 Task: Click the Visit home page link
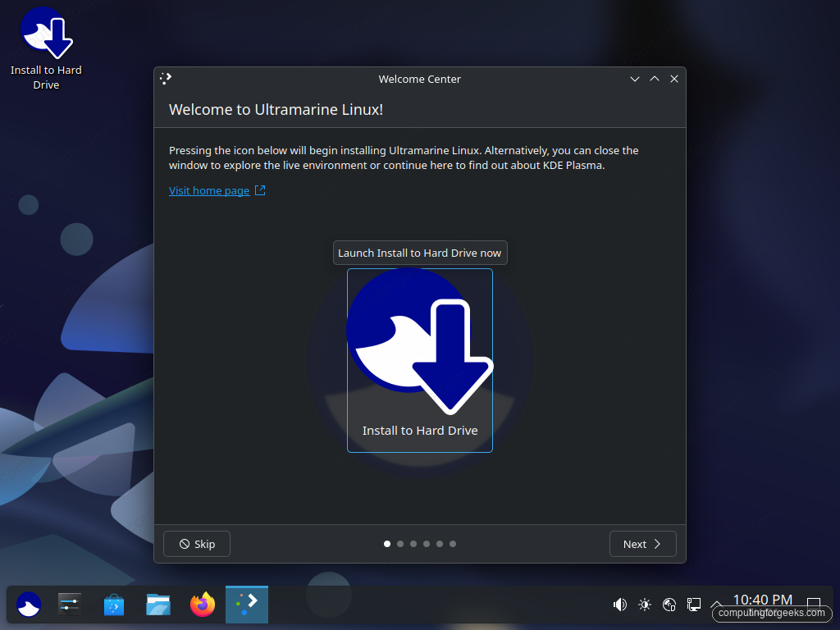(x=209, y=190)
